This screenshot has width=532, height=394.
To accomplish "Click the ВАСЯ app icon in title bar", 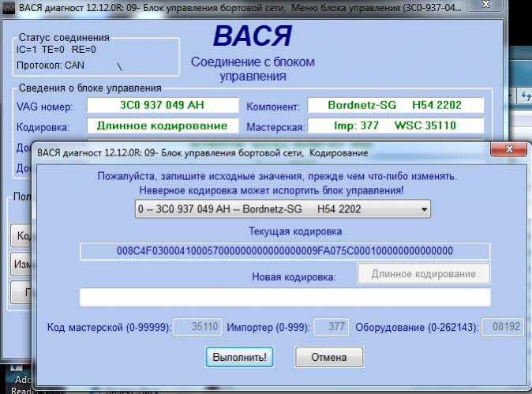I will pos(9,9).
